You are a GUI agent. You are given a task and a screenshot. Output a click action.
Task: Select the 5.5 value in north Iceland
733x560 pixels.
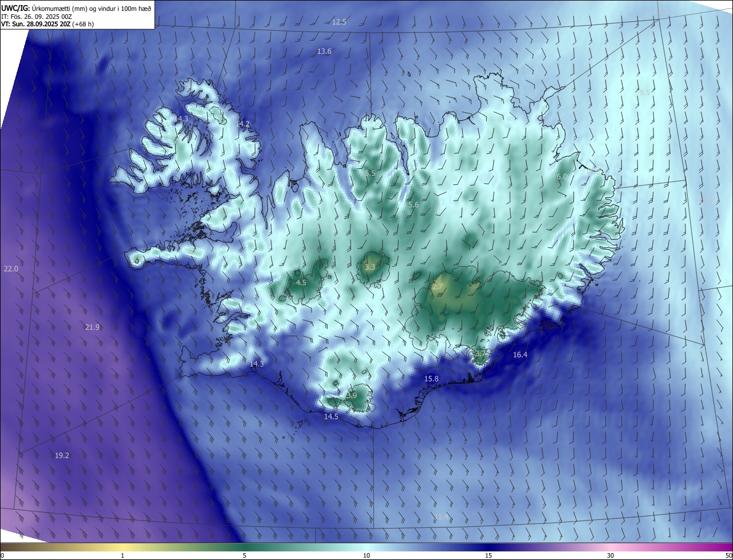370,173
